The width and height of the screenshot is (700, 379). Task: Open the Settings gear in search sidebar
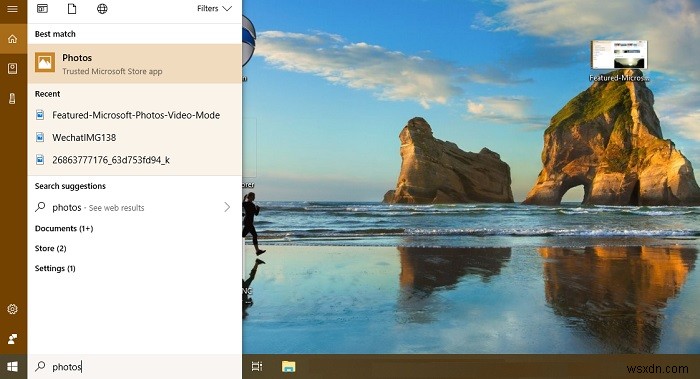pos(12,309)
